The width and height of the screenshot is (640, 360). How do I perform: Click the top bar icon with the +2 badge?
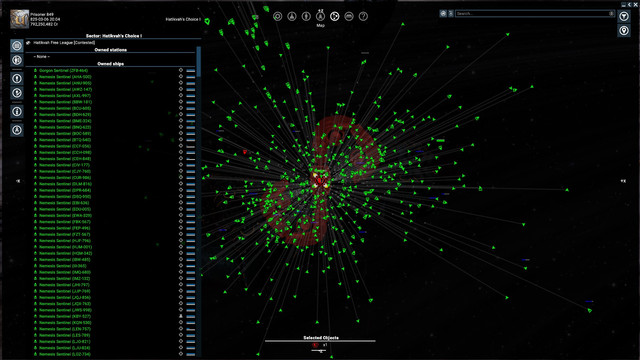[x=320, y=16]
